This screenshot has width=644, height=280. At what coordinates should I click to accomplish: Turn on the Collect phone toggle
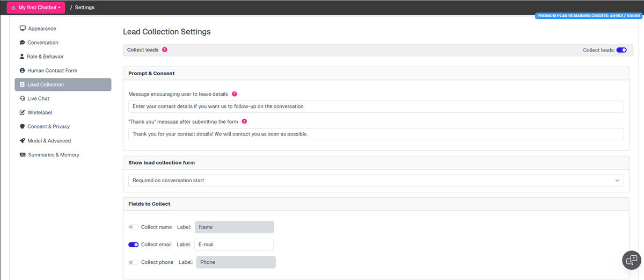point(133,262)
